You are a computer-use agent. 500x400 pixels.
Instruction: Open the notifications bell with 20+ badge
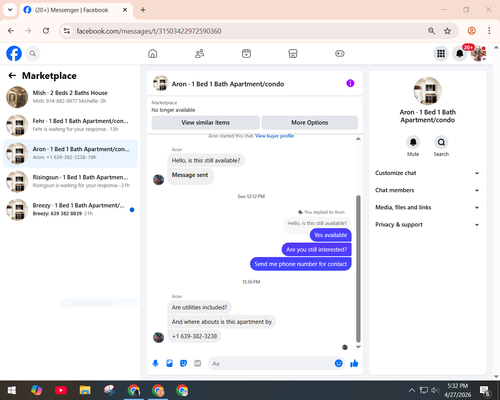[460, 53]
